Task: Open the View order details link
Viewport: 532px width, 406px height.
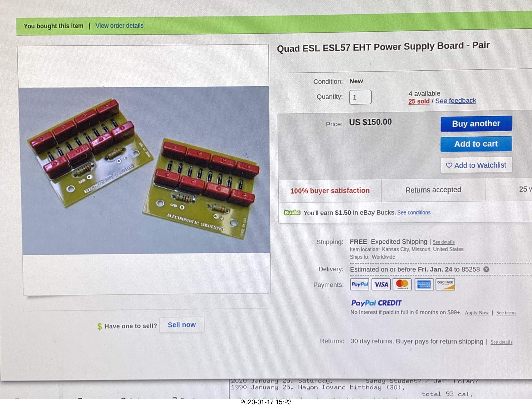Action: pos(119,26)
